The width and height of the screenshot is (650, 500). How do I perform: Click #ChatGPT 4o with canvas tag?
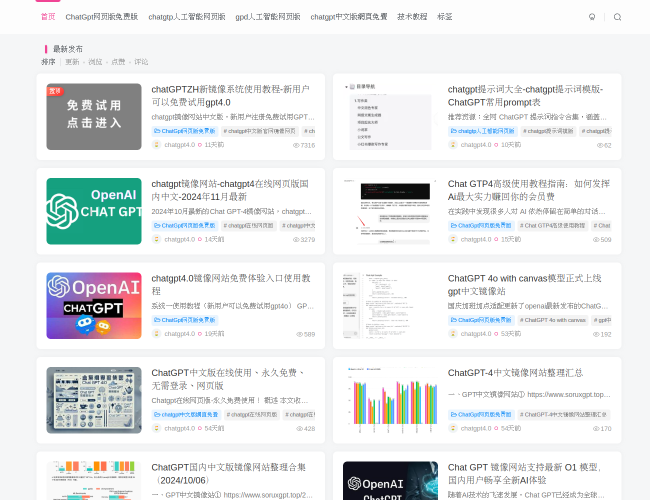(x=553, y=320)
